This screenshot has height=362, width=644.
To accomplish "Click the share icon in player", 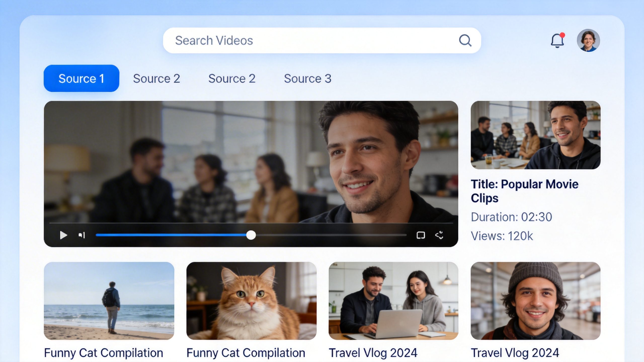I will click(x=439, y=235).
